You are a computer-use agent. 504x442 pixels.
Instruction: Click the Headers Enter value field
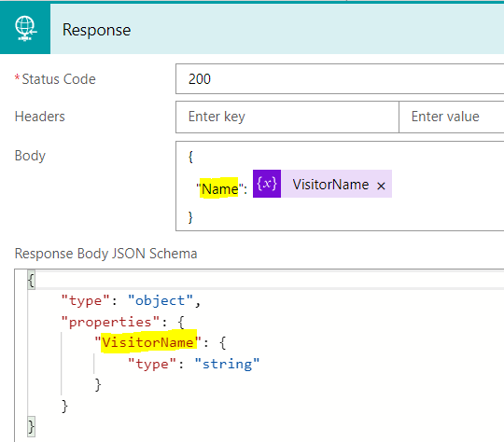coord(452,117)
